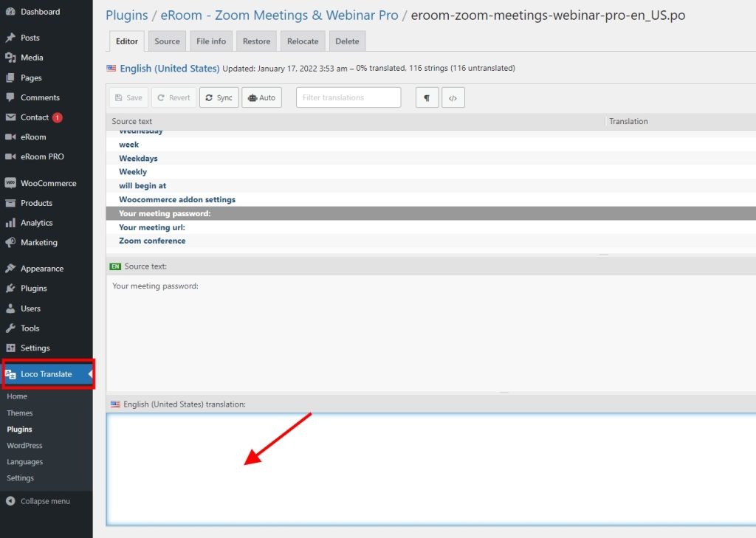Viewport: 756px width, 538px height.
Task: Open the Plugins breadcrumb link
Action: [x=126, y=15]
